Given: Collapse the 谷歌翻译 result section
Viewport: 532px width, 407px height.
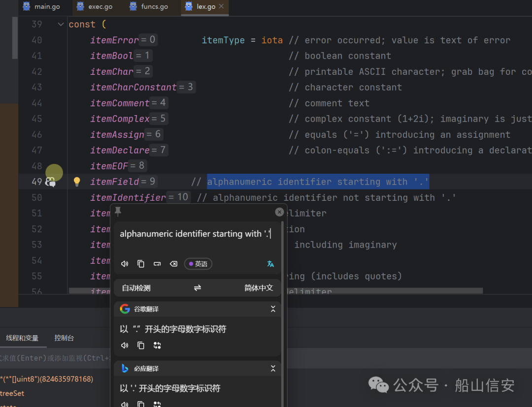Looking at the screenshot, I should (273, 309).
